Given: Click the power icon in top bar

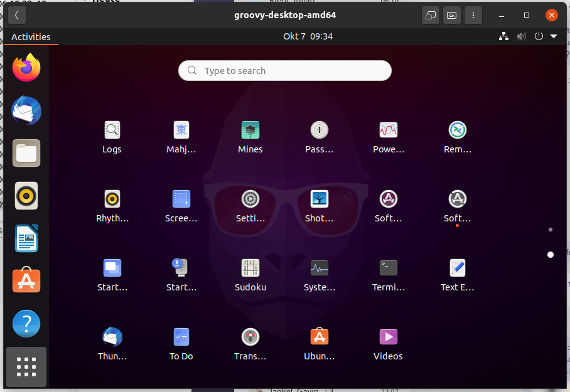Looking at the screenshot, I should (539, 36).
